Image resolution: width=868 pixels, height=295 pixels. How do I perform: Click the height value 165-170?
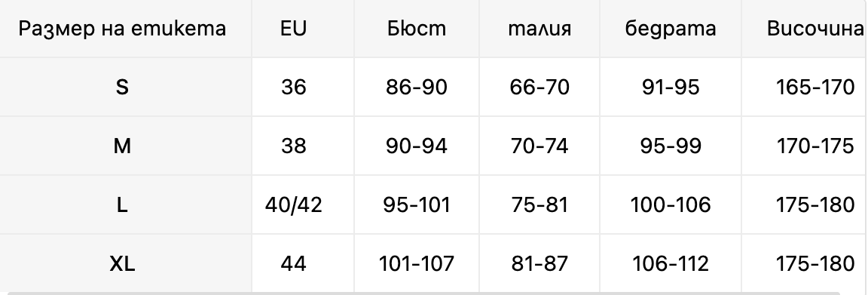(x=815, y=87)
